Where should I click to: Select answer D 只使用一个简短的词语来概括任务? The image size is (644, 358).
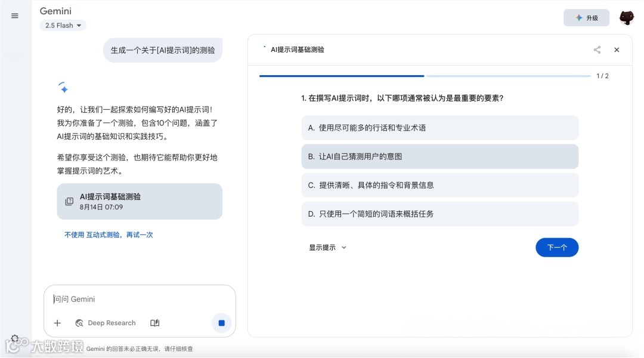(x=440, y=214)
